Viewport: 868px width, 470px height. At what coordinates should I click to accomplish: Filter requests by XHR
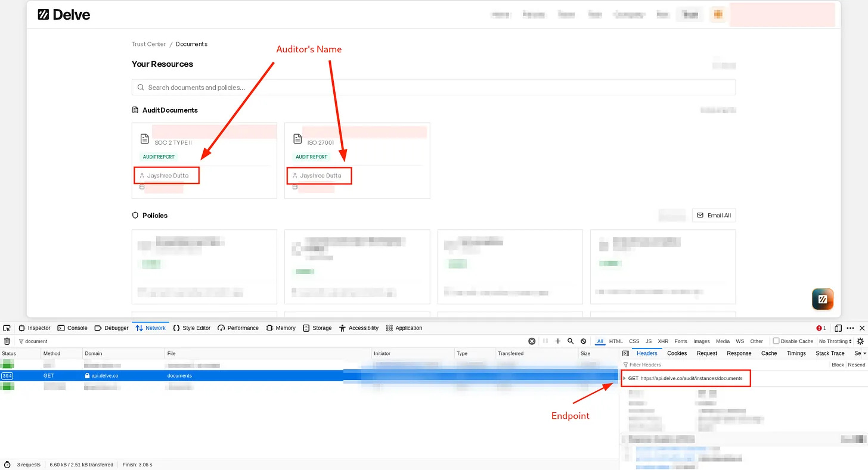pyautogui.click(x=663, y=341)
